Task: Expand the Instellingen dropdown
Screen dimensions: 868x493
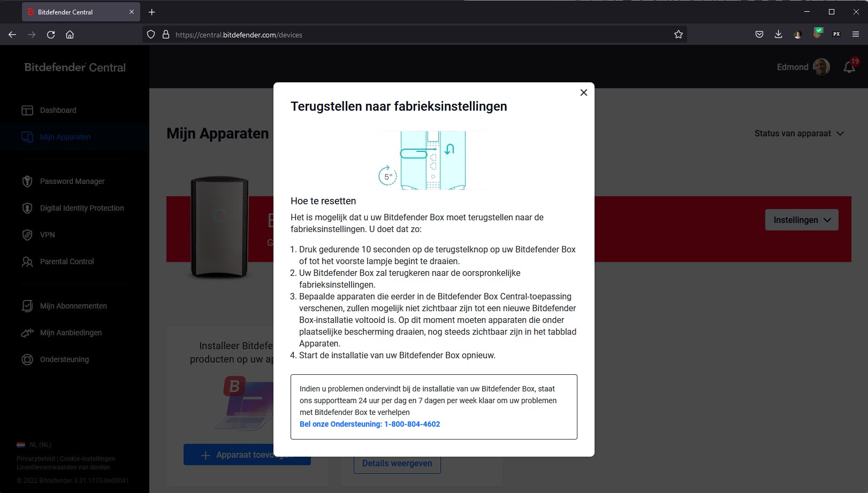Action: tap(802, 220)
